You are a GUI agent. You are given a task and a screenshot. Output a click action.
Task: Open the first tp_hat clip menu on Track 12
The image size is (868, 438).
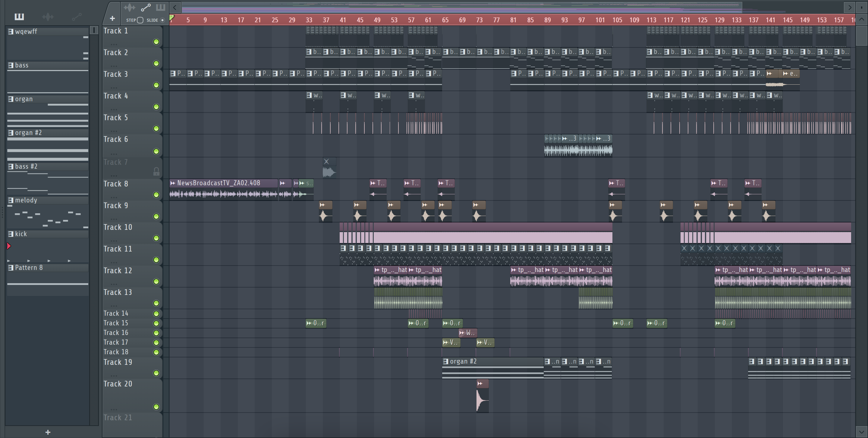[x=377, y=270]
